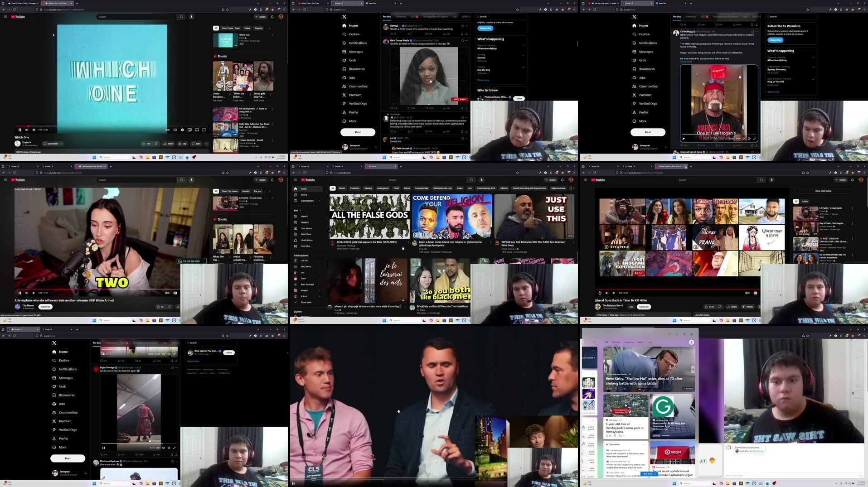Pause the Drake "Which One" YouTube video

point(19,130)
